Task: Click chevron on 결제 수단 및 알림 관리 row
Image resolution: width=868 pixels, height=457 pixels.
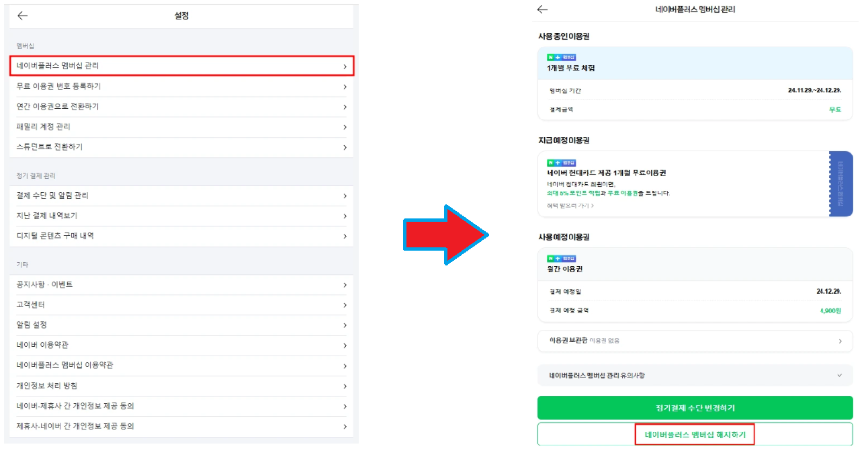Action: click(x=345, y=196)
